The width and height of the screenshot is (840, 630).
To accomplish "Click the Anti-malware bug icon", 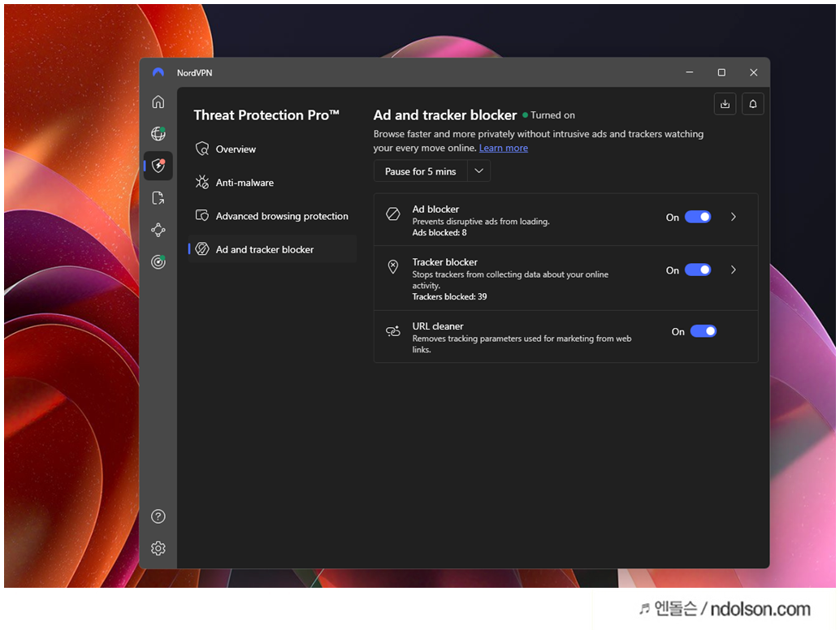I will pos(202,182).
